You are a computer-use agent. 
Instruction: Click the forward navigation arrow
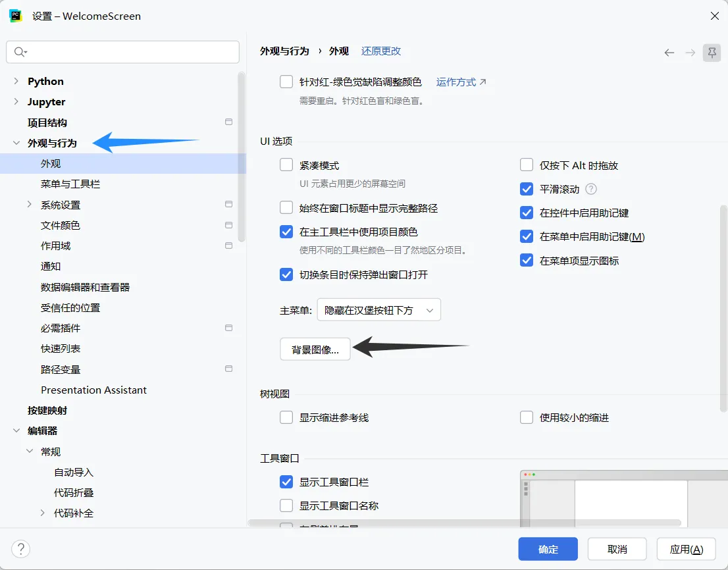coord(690,53)
